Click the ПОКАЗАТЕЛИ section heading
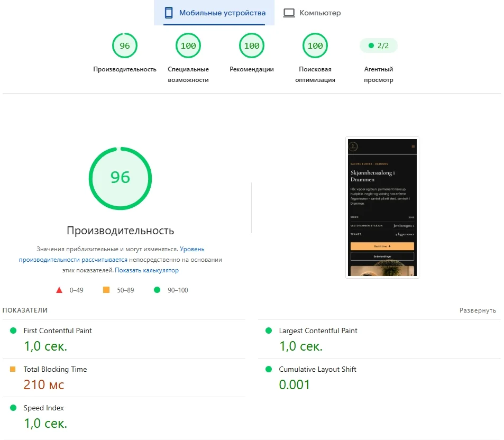 pos(25,310)
